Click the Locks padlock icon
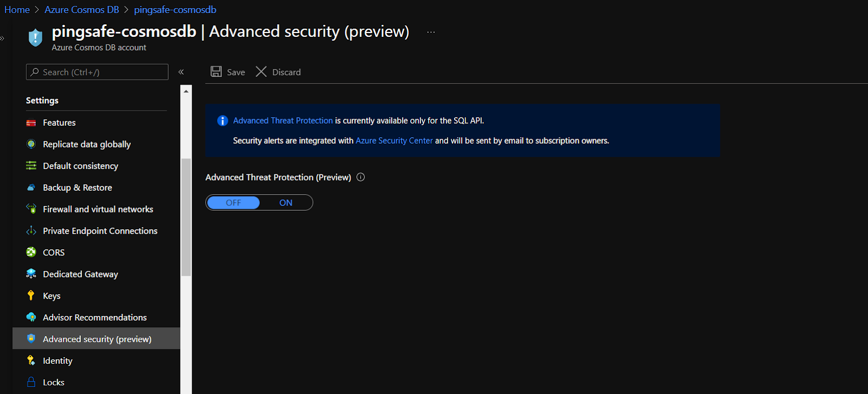The image size is (868, 394). tap(31, 382)
